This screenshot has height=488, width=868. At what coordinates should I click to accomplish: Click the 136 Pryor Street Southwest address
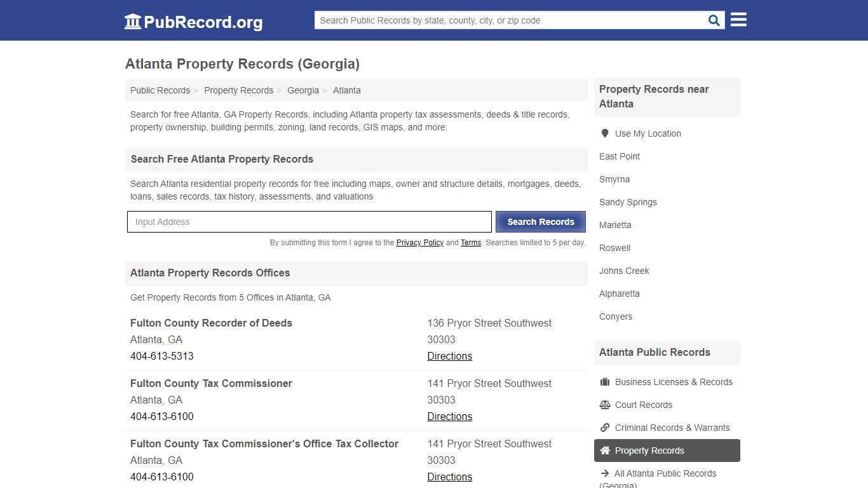[x=489, y=323]
